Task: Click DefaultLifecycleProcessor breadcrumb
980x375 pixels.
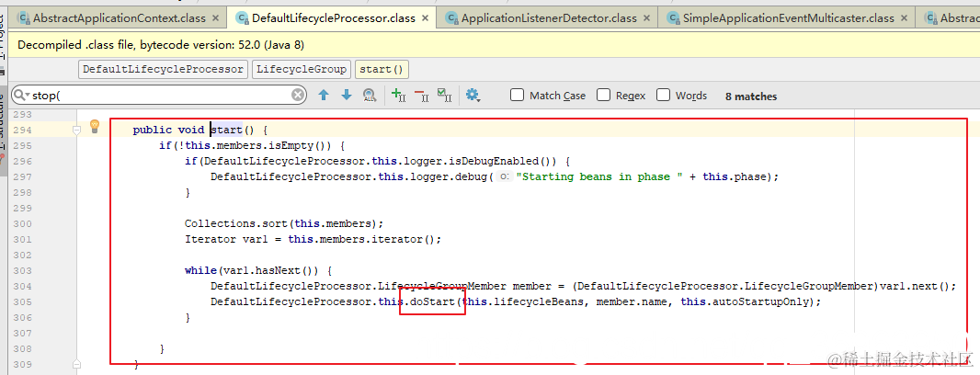Action: (163, 69)
